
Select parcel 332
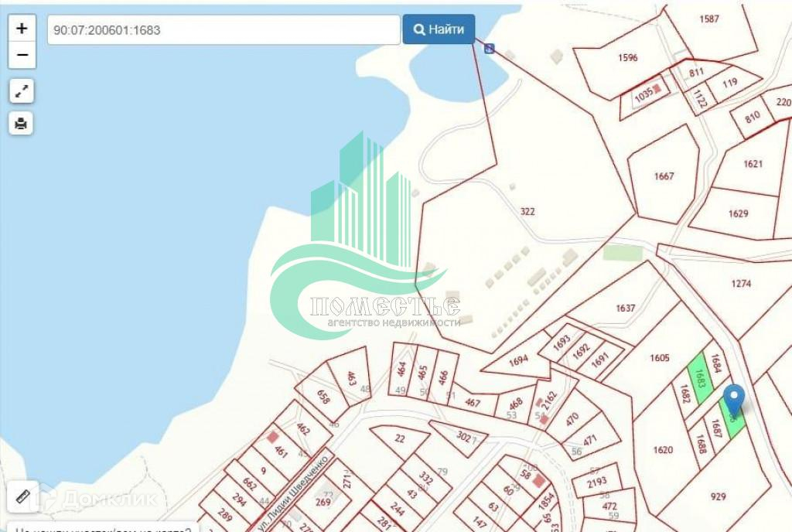click(426, 477)
